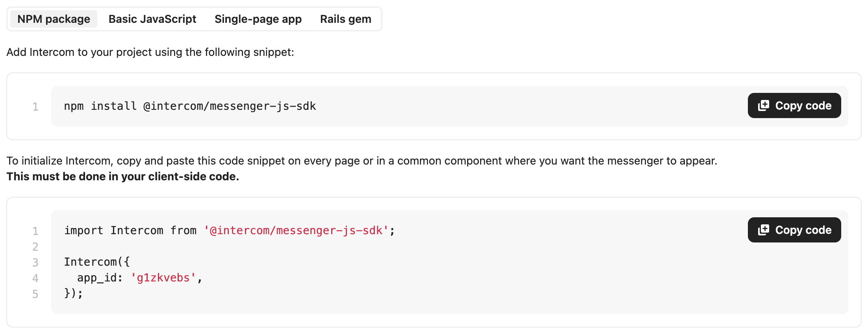Click line number 4 beside app_id

coord(35,278)
